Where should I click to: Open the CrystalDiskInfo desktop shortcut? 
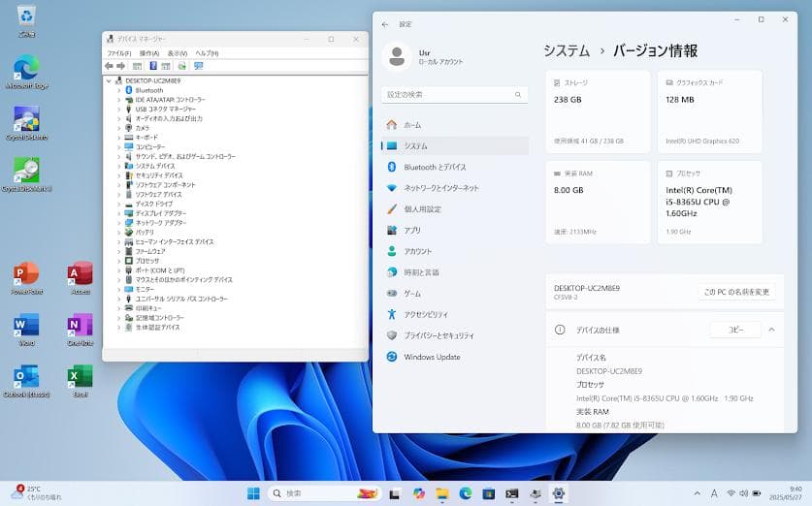26,124
